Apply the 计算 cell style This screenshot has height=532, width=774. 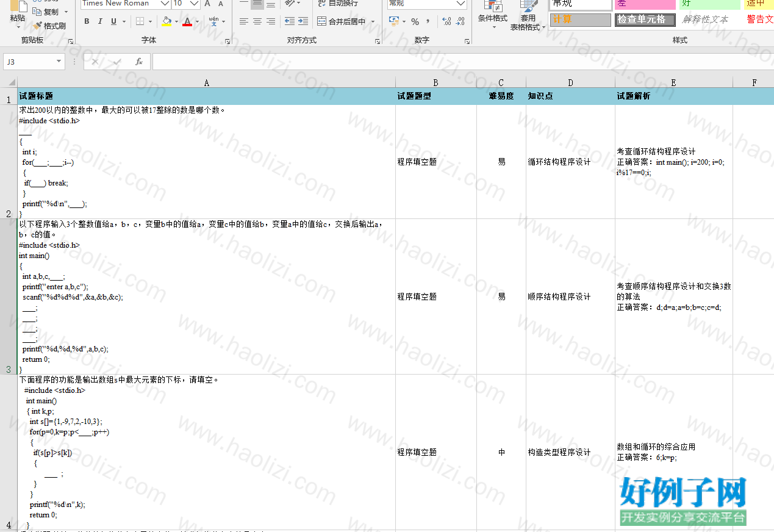pyautogui.click(x=580, y=20)
